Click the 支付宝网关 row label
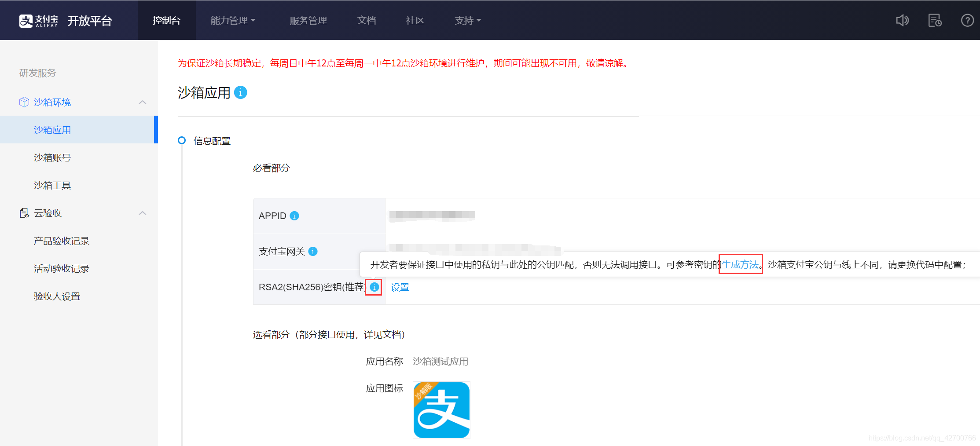Screen dimensions: 980x446 point(282,251)
